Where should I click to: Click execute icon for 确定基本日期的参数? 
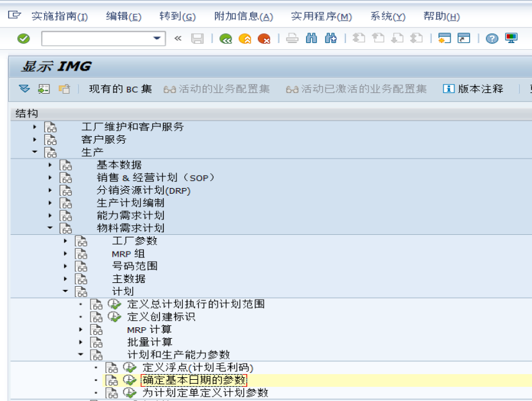tap(130, 380)
